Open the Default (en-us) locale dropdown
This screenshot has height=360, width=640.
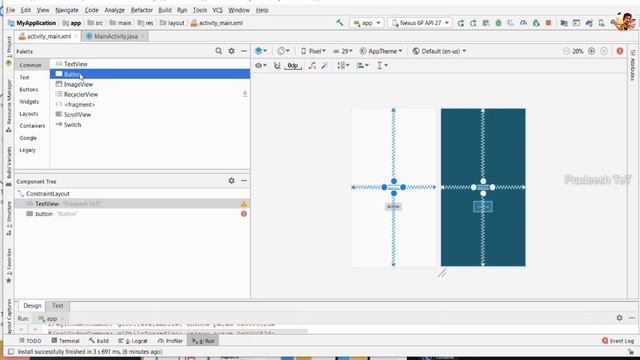439,51
